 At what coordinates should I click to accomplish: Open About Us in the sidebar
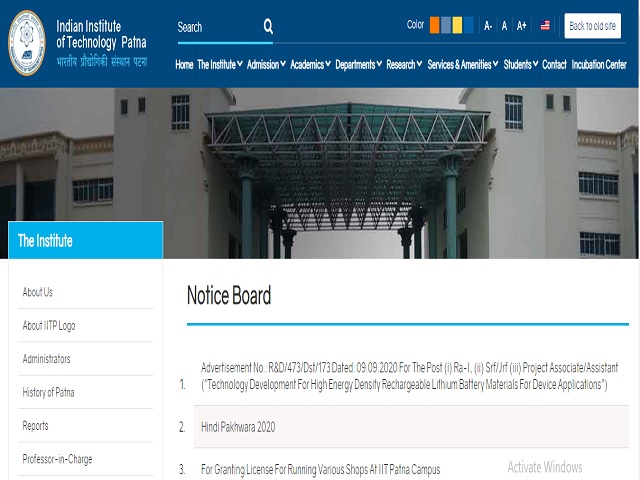(38, 292)
